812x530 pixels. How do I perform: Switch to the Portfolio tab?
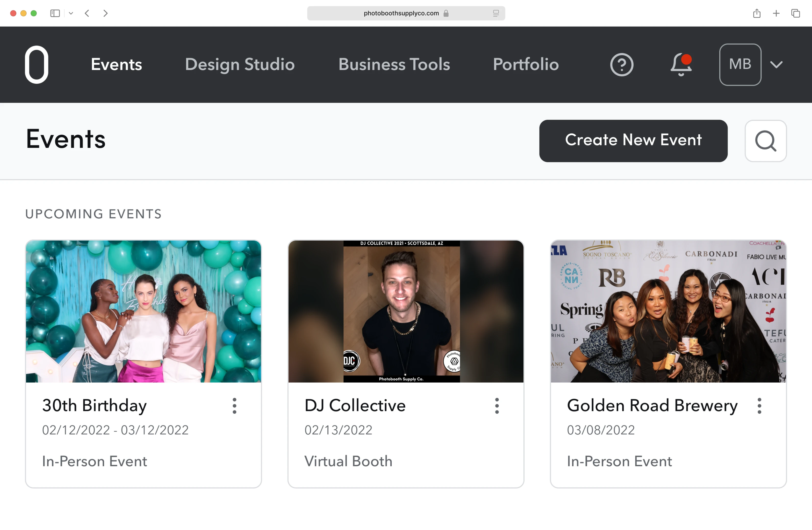[526, 65]
